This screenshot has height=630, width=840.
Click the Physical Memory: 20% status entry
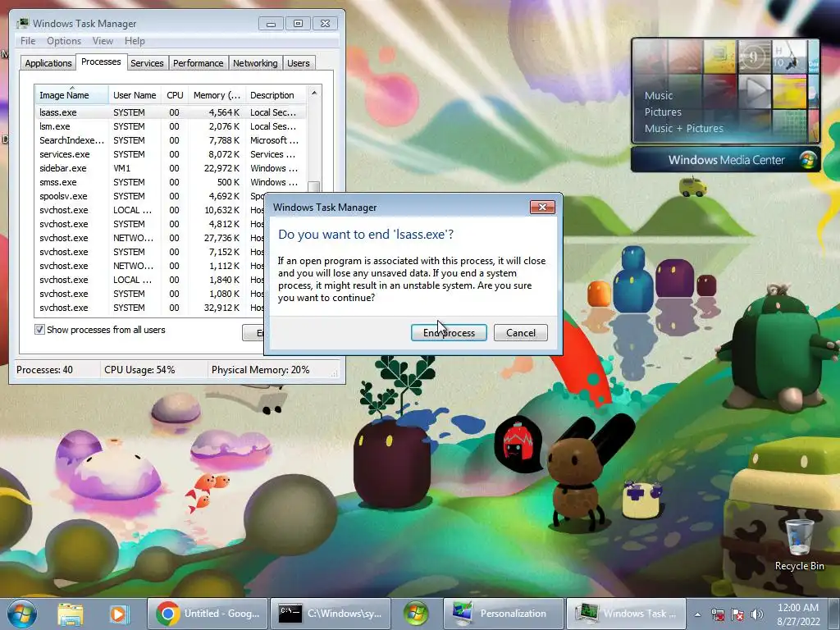tap(260, 370)
